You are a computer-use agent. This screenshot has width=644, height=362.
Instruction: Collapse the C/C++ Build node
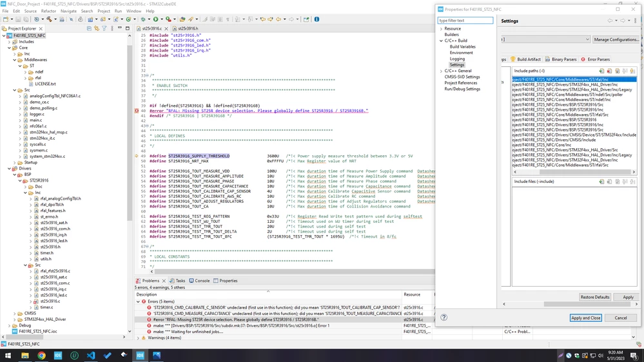(442, 41)
